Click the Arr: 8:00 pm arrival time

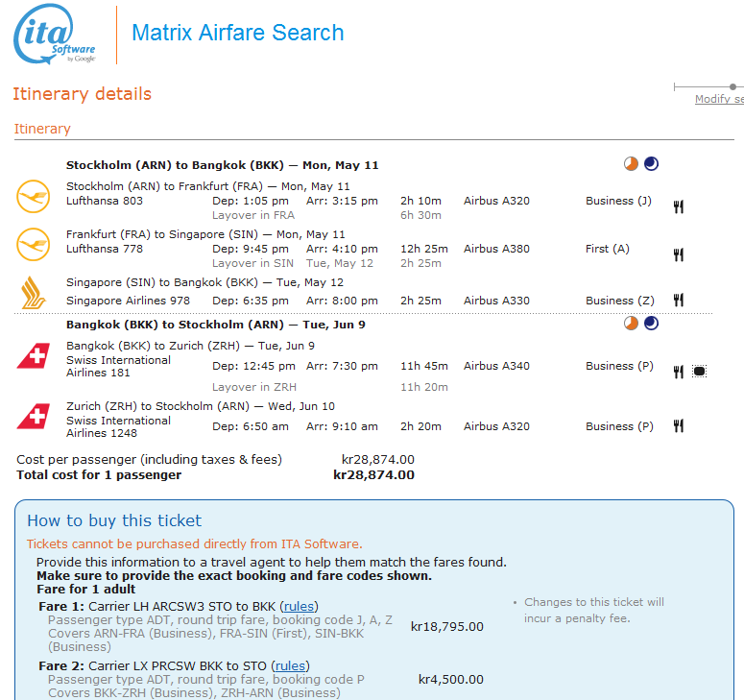342,301
